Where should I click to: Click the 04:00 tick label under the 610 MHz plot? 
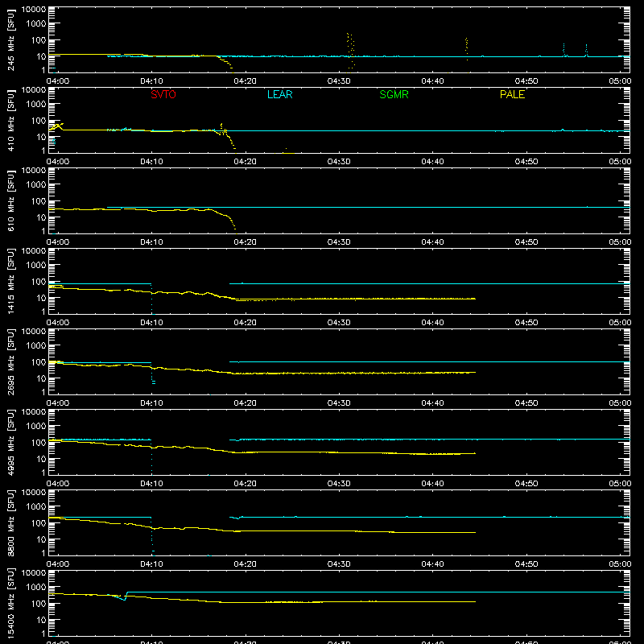58,242
